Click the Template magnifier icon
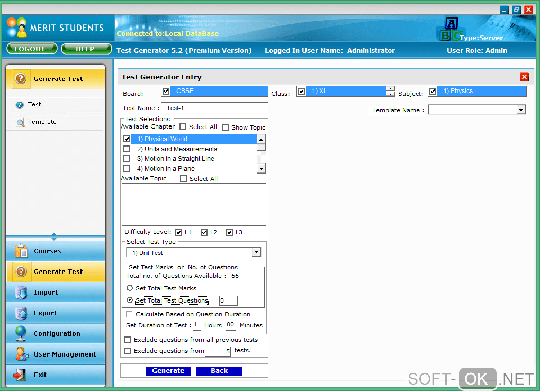This screenshot has width=540, height=392. [20, 122]
